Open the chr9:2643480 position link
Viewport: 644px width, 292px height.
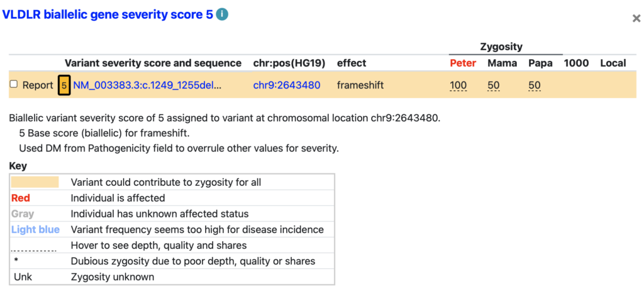pyautogui.click(x=287, y=85)
